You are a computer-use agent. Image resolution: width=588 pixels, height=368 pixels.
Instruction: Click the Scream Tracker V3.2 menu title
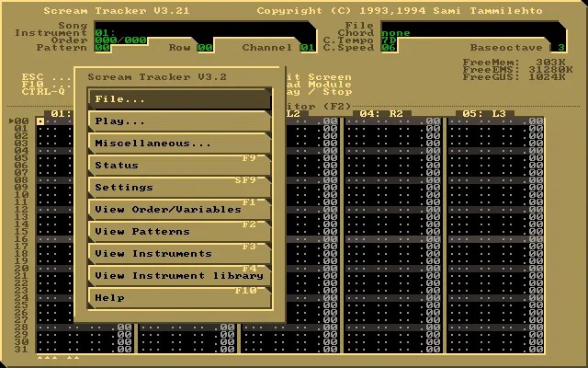157,77
